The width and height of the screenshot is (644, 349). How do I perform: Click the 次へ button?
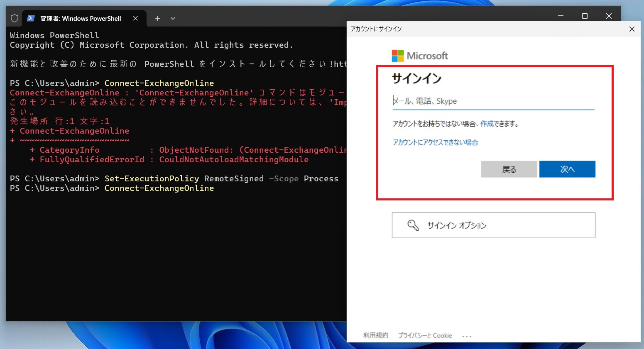tap(567, 169)
